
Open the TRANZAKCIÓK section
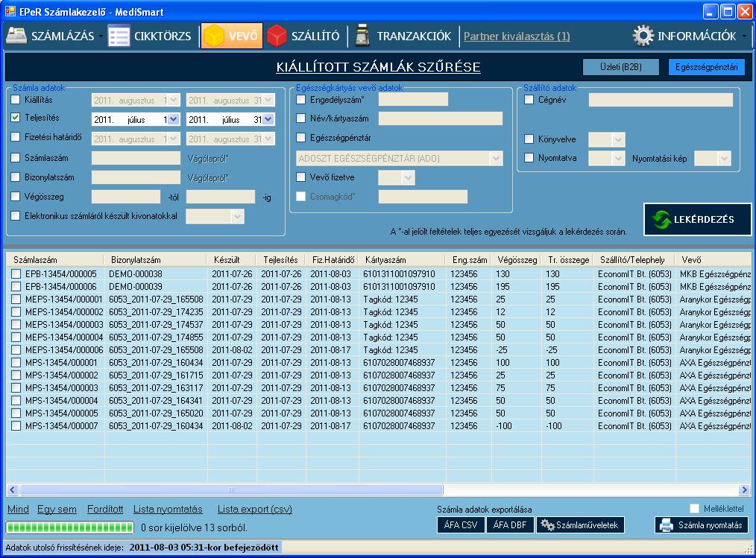403,37
